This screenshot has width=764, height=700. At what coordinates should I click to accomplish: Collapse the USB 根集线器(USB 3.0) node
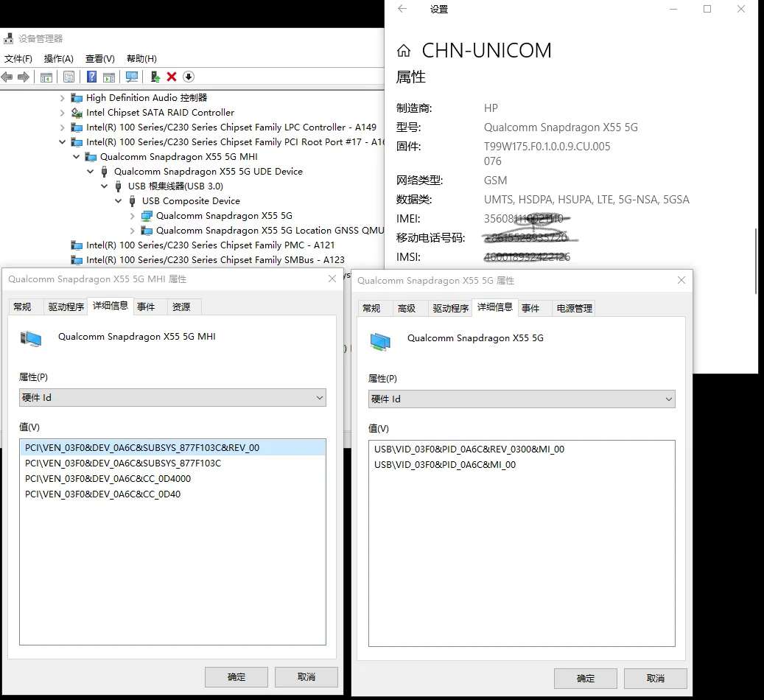click(105, 186)
